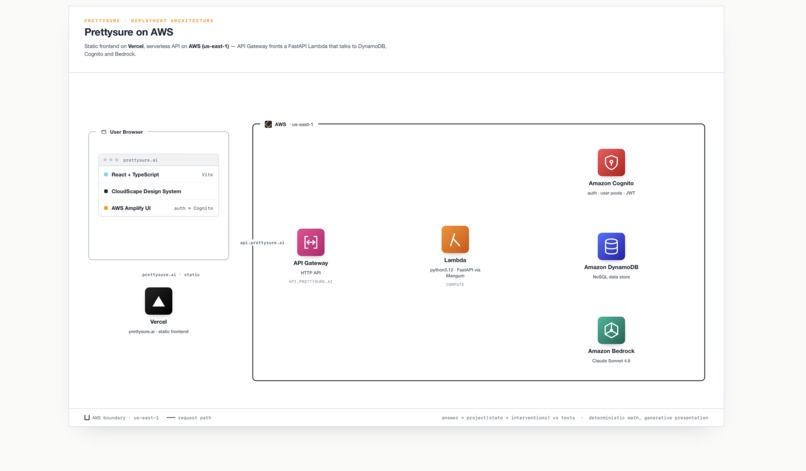The height and width of the screenshot is (471, 806).
Task: Select the red Amazon Cognito shield icon
Action: (x=611, y=162)
